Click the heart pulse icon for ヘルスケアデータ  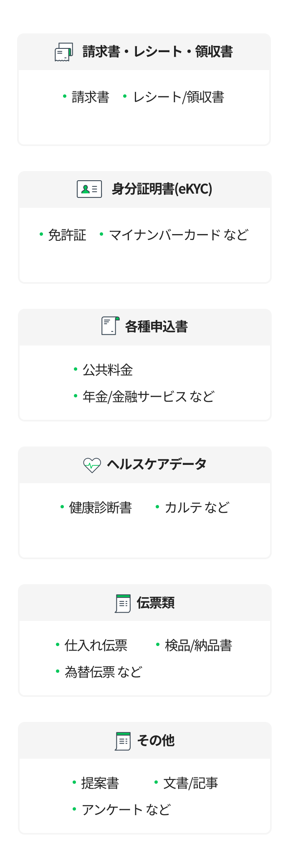tap(92, 464)
